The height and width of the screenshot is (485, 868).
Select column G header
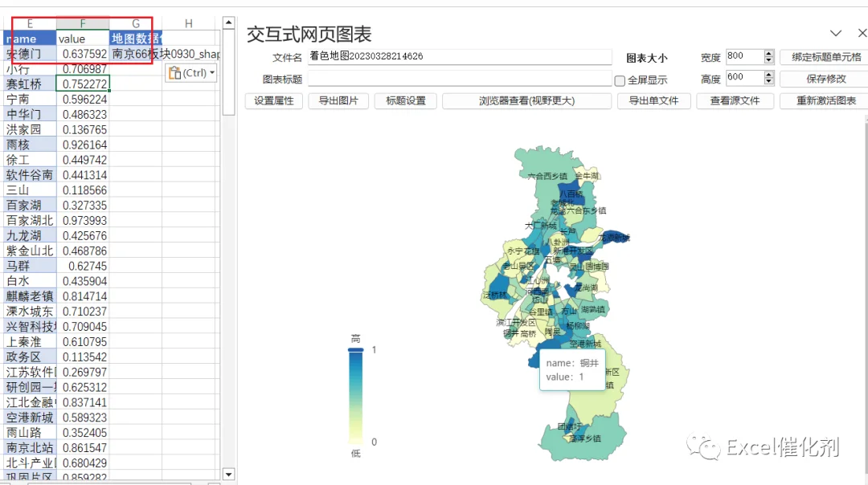[136, 24]
